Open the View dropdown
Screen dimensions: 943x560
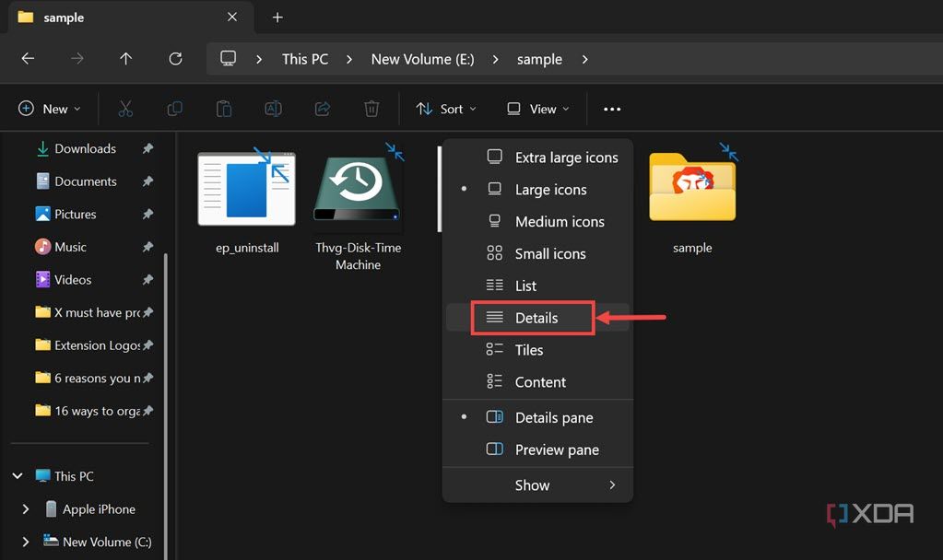pyautogui.click(x=537, y=109)
